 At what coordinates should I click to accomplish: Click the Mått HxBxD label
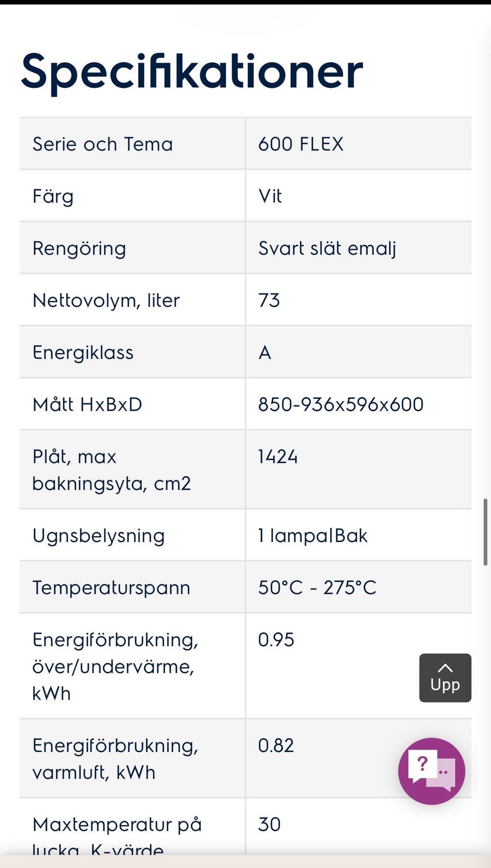point(87,405)
